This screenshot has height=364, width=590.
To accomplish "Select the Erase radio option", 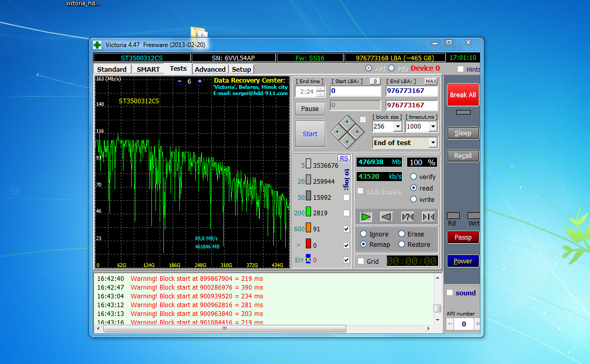I will click(402, 234).
